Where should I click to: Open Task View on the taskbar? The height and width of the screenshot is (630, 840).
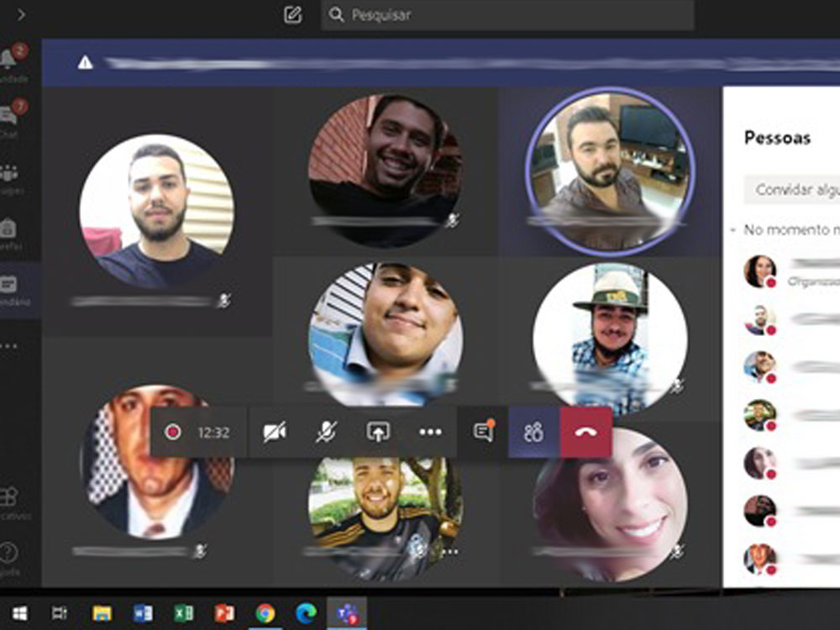tap(60, 613)
